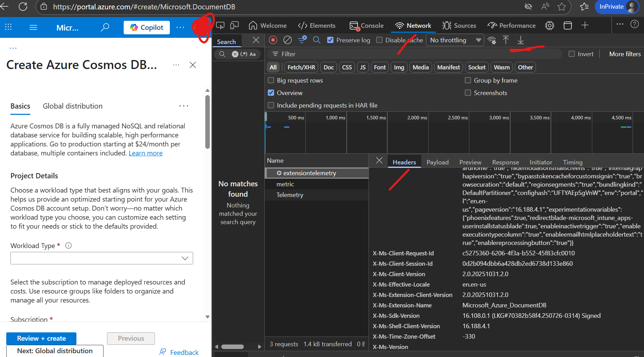Filter requests by Fetch/XHR
The image size is (644, 357).
tap(301, 67)
